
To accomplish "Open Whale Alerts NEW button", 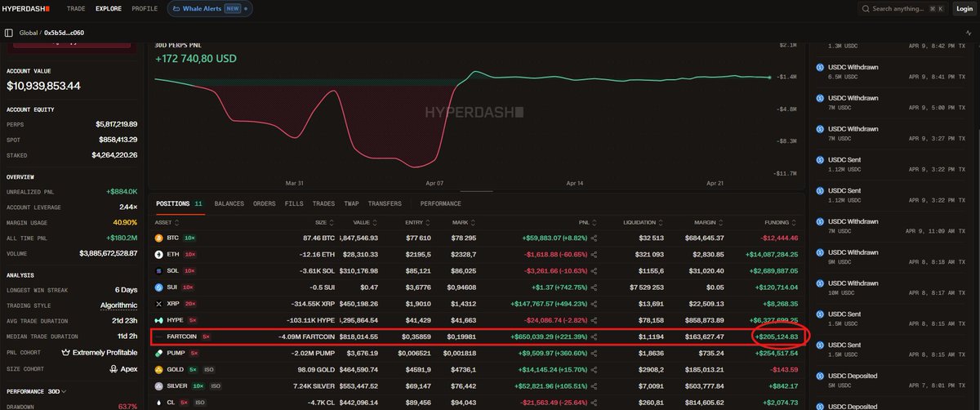I will 211,9.
